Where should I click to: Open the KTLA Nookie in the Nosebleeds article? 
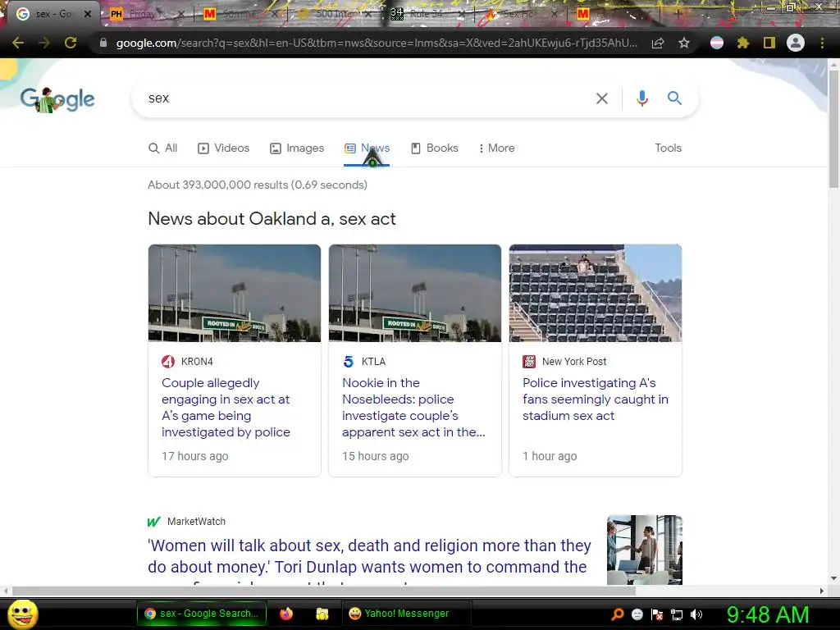[413, 407]
